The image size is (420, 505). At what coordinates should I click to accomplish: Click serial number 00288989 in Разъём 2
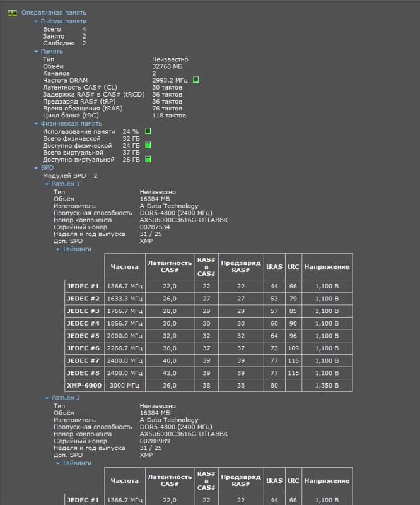(155, 441)
